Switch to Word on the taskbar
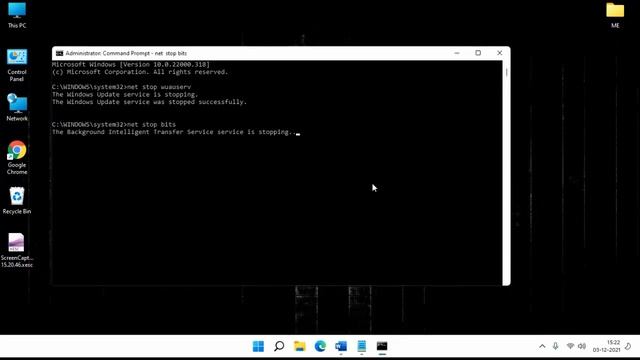 tap(341, 346)
